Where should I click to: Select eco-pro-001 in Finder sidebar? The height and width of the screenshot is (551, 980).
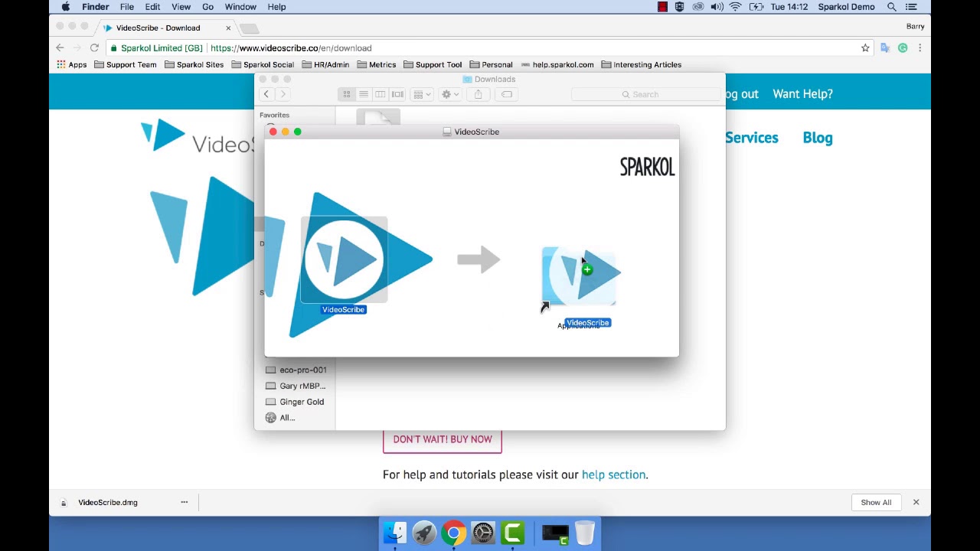coord(296,370)
